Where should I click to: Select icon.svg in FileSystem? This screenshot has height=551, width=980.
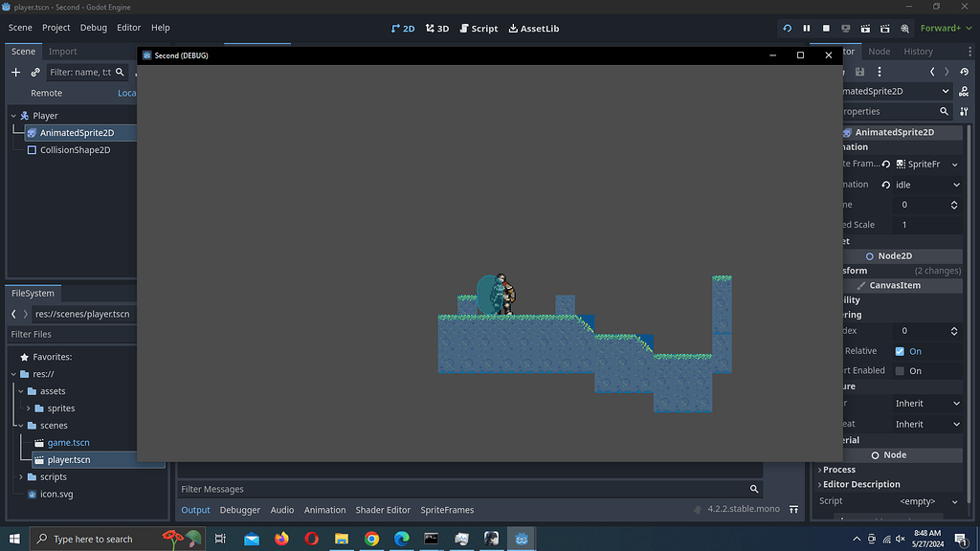tap(56, 495)
